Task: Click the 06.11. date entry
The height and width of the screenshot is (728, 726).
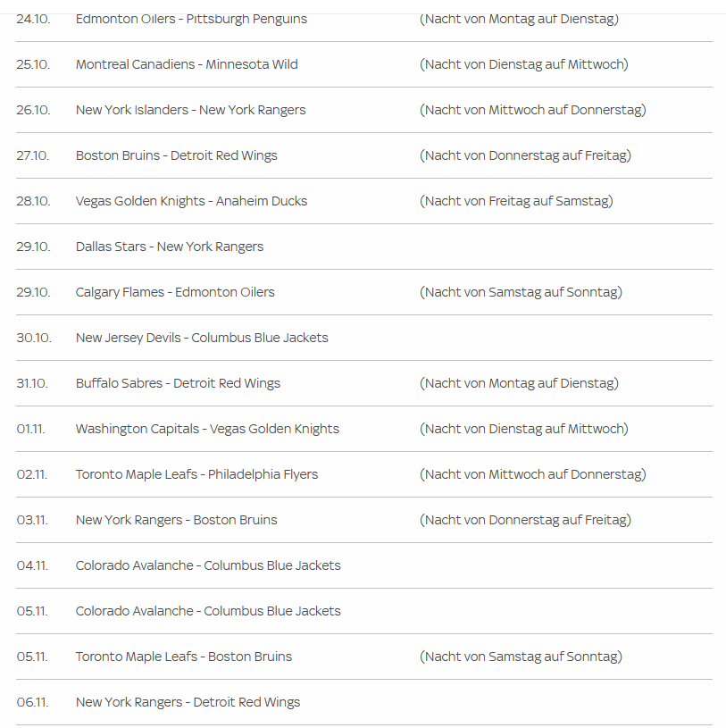Action: pos(32,702)
